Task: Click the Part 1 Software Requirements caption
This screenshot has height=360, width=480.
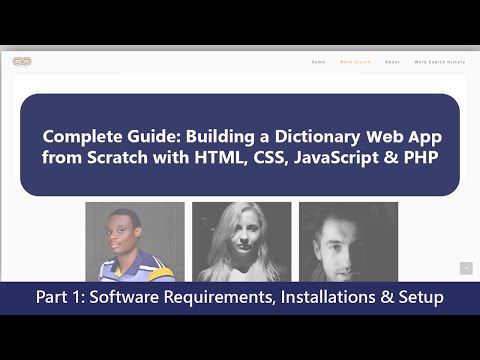Action: pyautogui.click(x=240, y=297)
